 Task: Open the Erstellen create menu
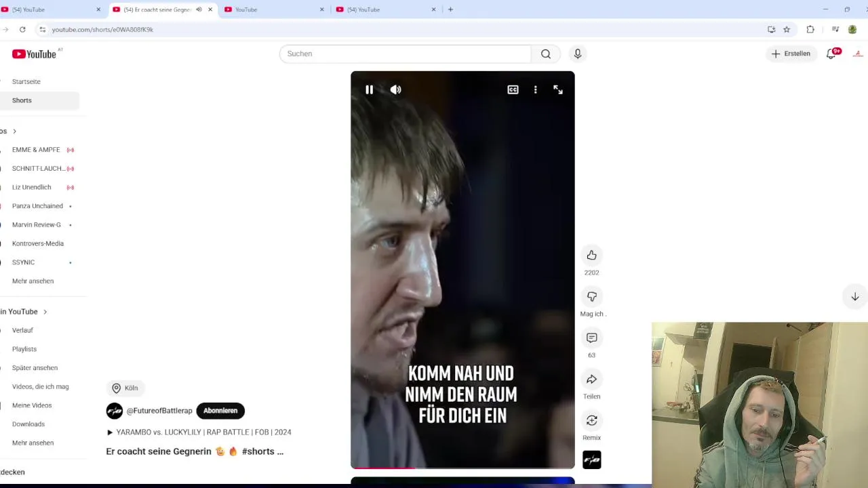pyautogui.click(x=791, y=54)
